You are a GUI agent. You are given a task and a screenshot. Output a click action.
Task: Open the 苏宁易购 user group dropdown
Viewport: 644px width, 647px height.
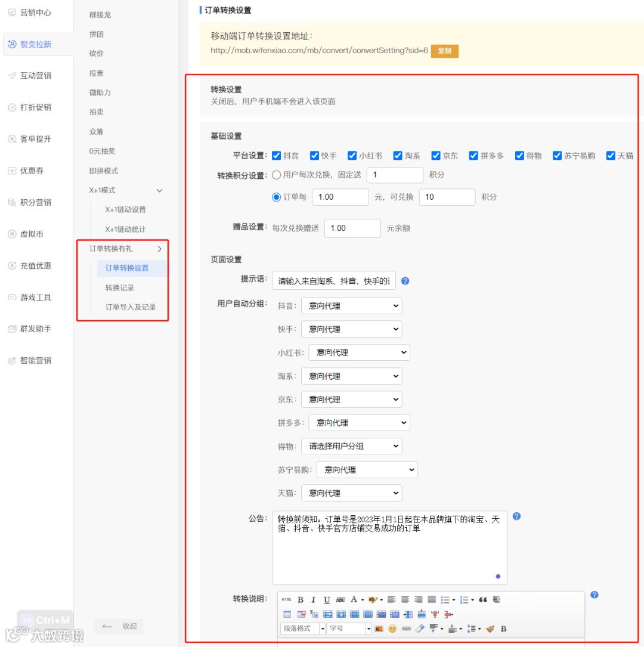(367, 469)
